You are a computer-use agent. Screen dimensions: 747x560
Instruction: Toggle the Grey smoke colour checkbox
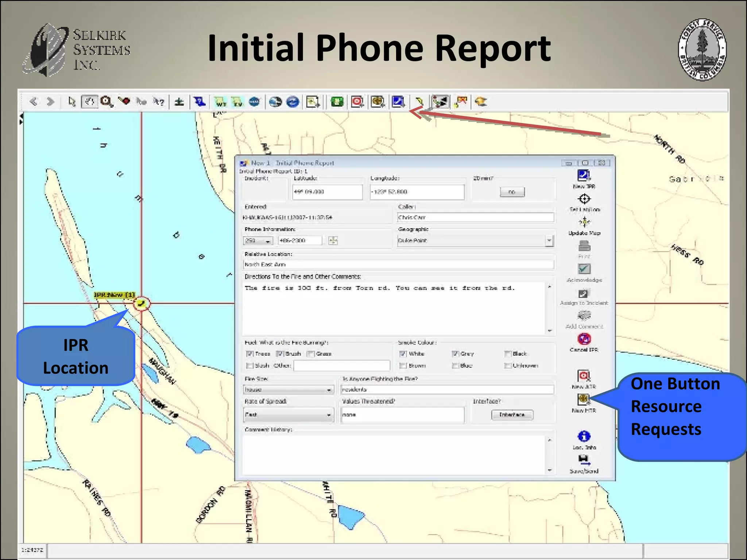[x=455, y=354]
